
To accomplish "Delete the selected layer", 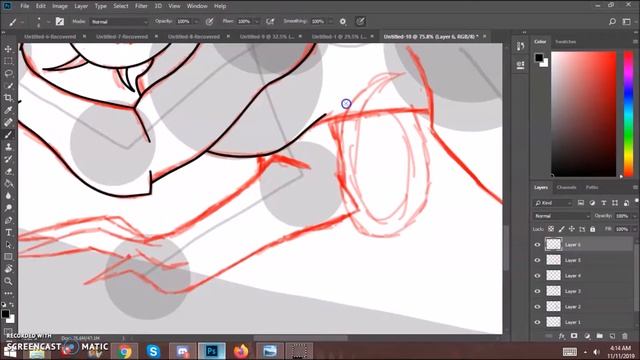I will pos(625,336).
